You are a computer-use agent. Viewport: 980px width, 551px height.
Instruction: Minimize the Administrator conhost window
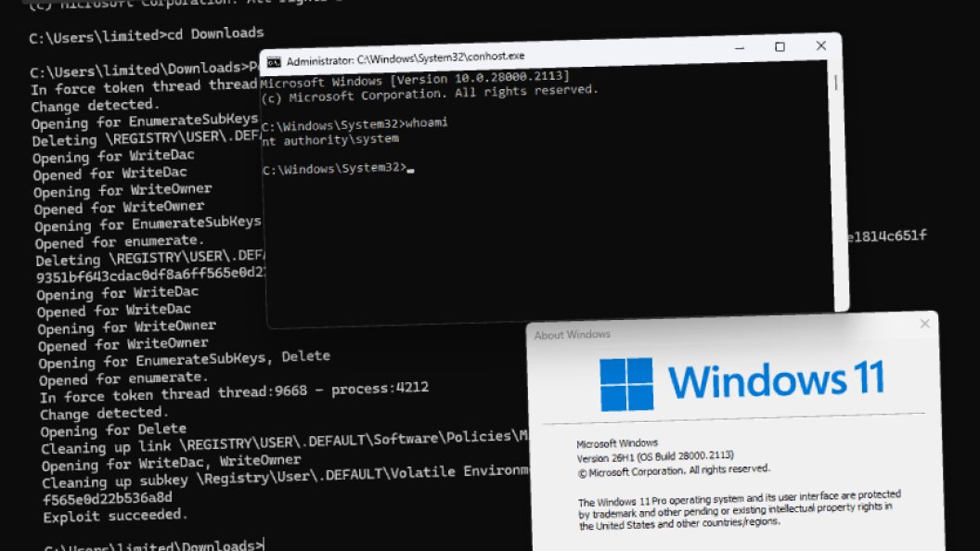[x=740, y=48]
